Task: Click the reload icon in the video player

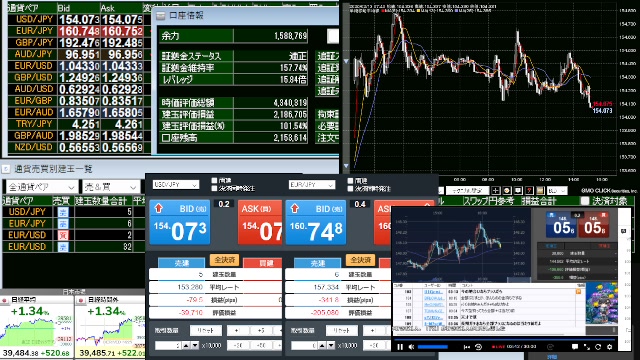Action: pyautogui.click(x=598, y=347)
